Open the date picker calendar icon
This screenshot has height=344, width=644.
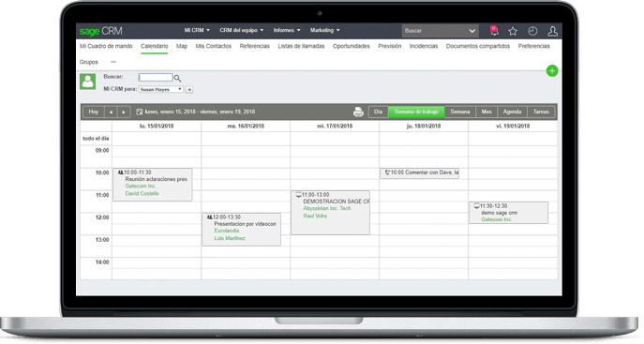140,112
